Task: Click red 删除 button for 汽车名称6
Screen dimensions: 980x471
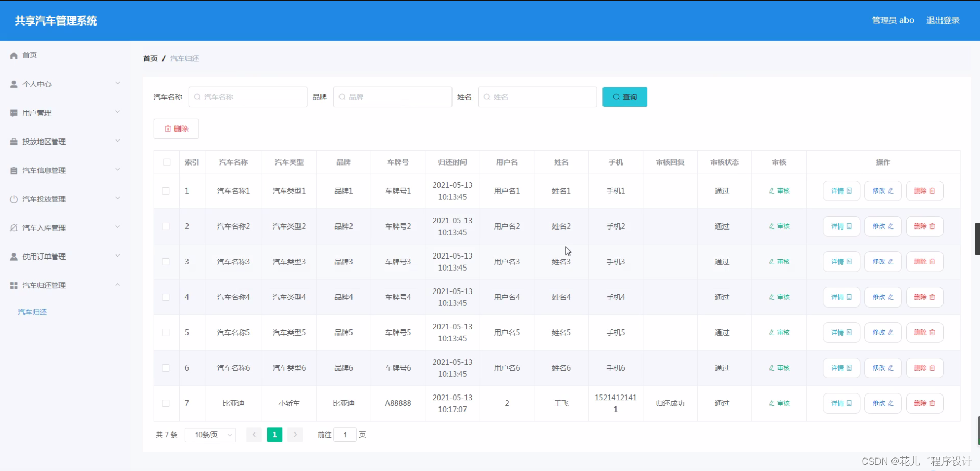Action: (925, 368)
